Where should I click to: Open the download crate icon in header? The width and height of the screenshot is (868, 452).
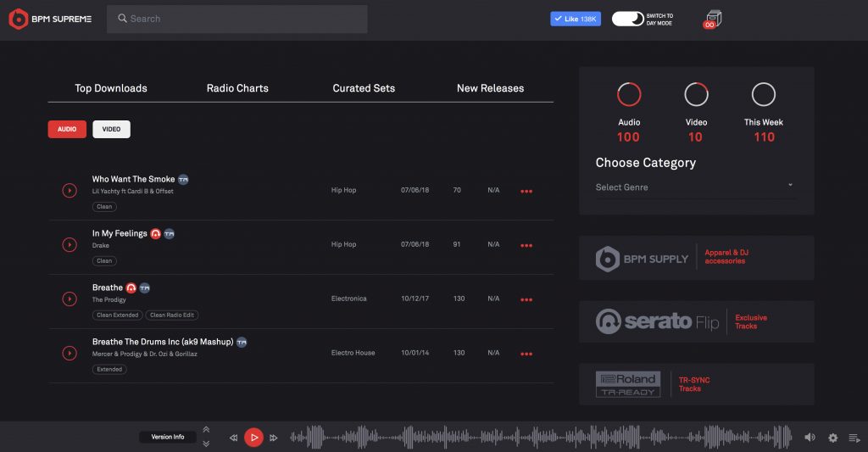tap(713, 19)
